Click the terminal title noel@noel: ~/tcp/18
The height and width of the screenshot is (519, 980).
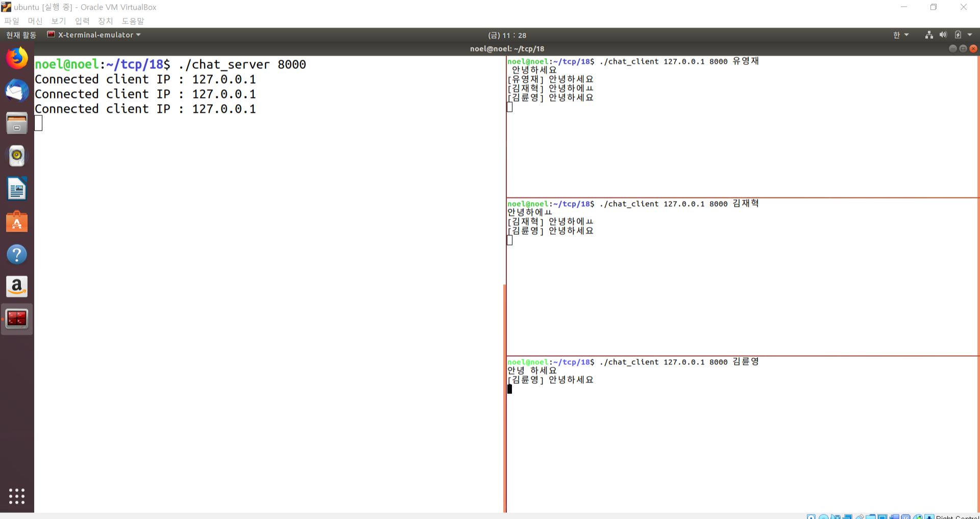pyautogui.click(x=507, y=48)
